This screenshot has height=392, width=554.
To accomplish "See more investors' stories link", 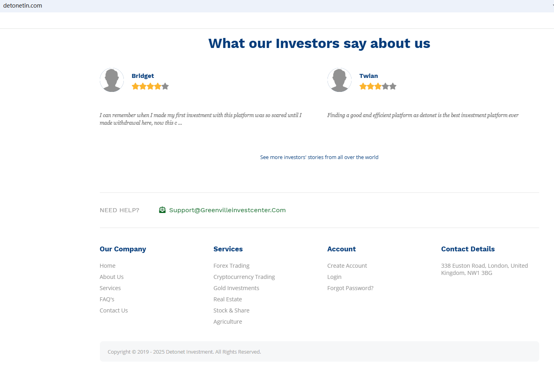I will click(319, 157).
